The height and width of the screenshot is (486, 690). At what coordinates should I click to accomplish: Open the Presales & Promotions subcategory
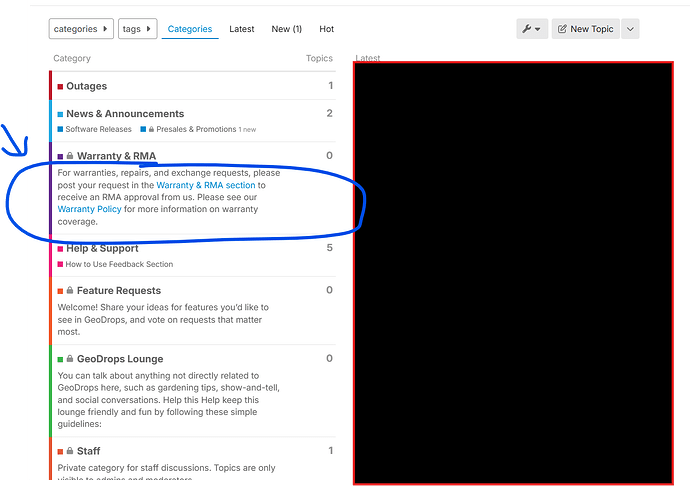tap(196, 129)
